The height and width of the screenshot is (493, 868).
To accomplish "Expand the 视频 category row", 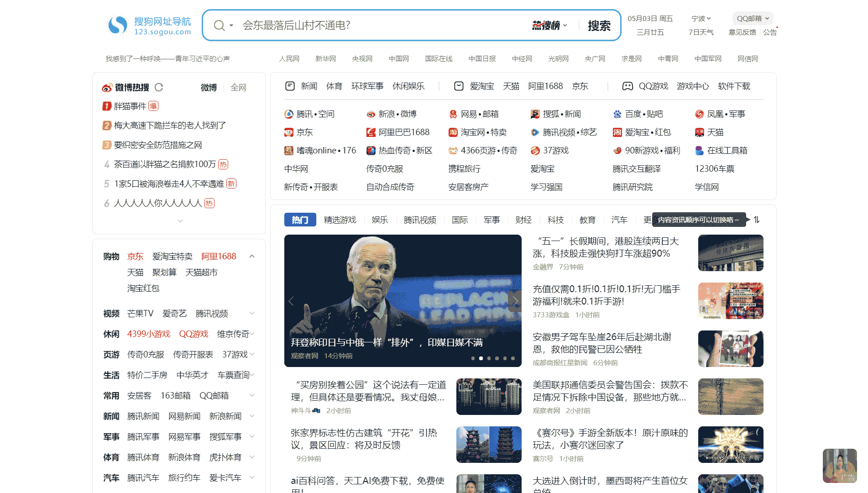I will coord(251,314).
